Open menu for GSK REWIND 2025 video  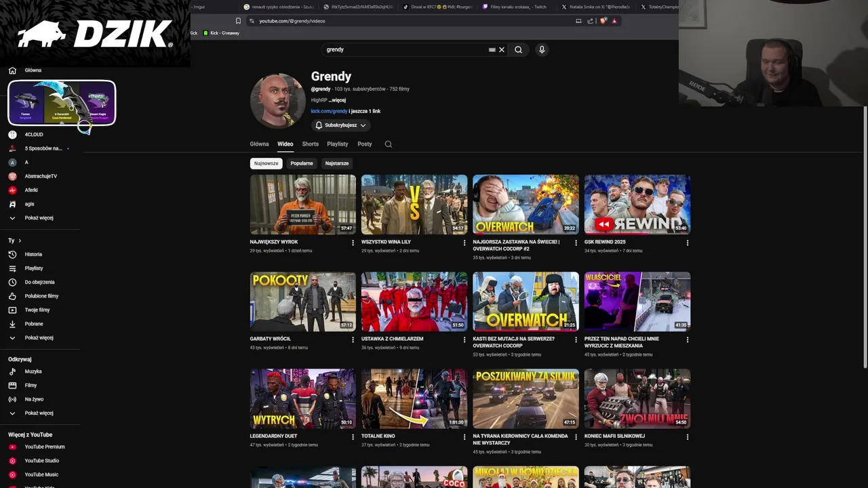click(x=687, y=243)
